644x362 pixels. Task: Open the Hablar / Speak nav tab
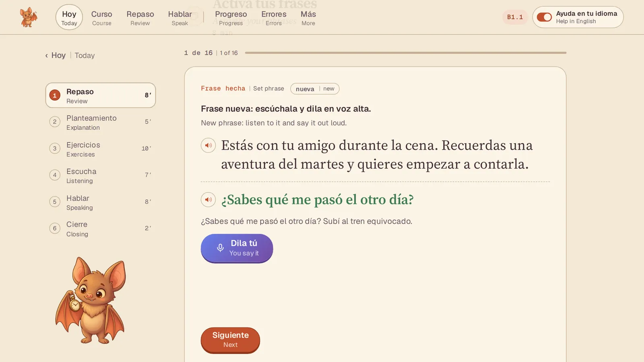click(x=180, y=18)
